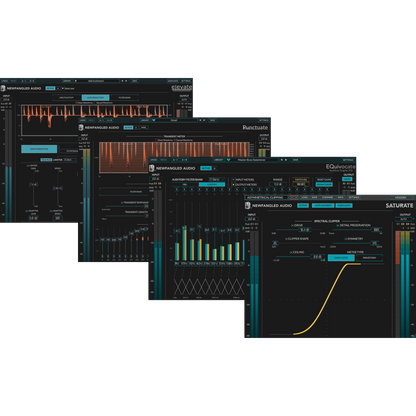Toggle the Drive lock checkbox in Saturate
The width and height of the screenshot is (416, 416).
coord(292,226)
